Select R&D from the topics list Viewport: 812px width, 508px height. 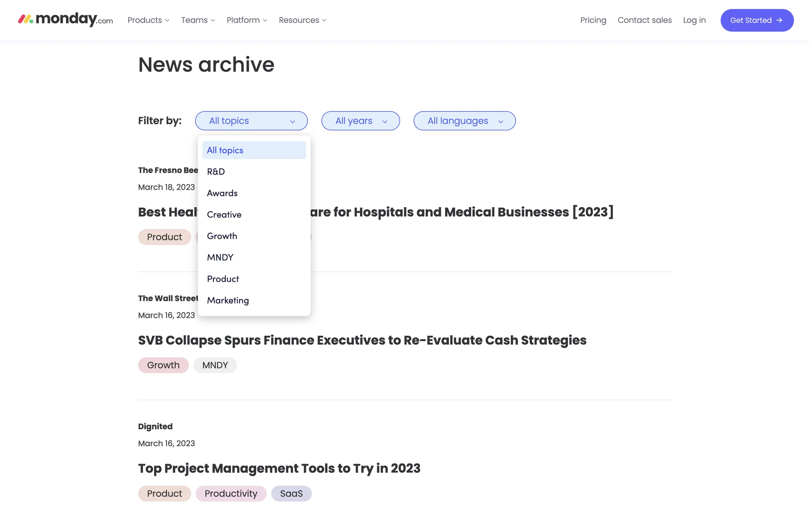coord(216,172)
